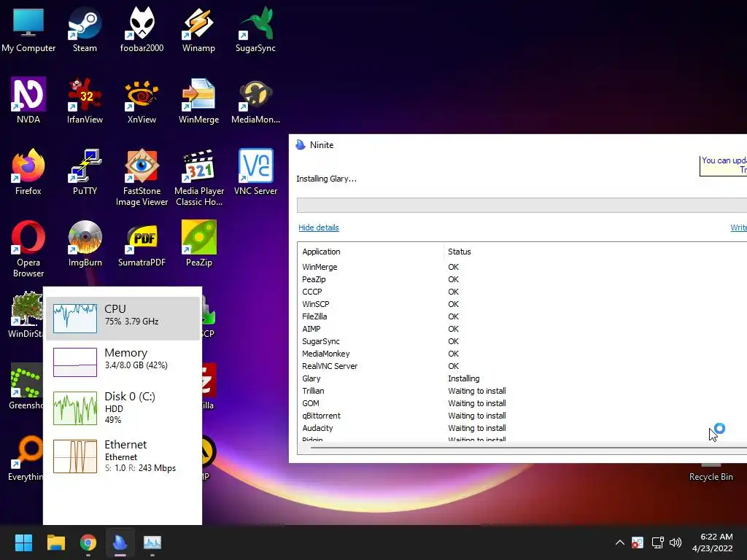Switch to Ninite in the taskbar
The image size is (747, 560).
(x=120, y=542)
